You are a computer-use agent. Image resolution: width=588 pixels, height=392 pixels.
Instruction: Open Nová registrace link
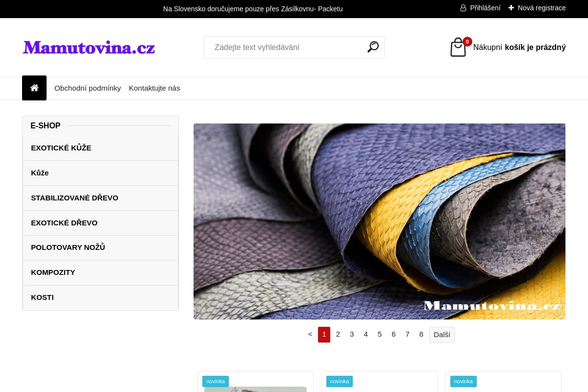[537, 8]
